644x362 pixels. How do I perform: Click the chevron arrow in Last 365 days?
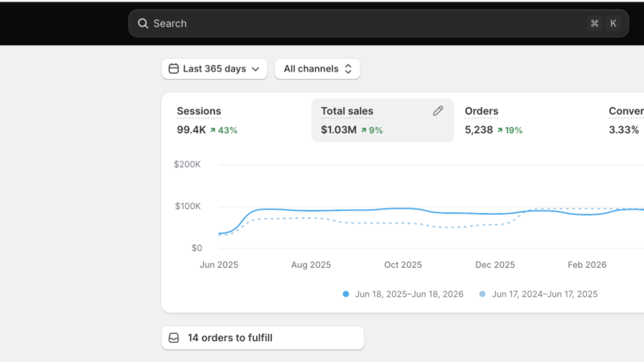255,69
